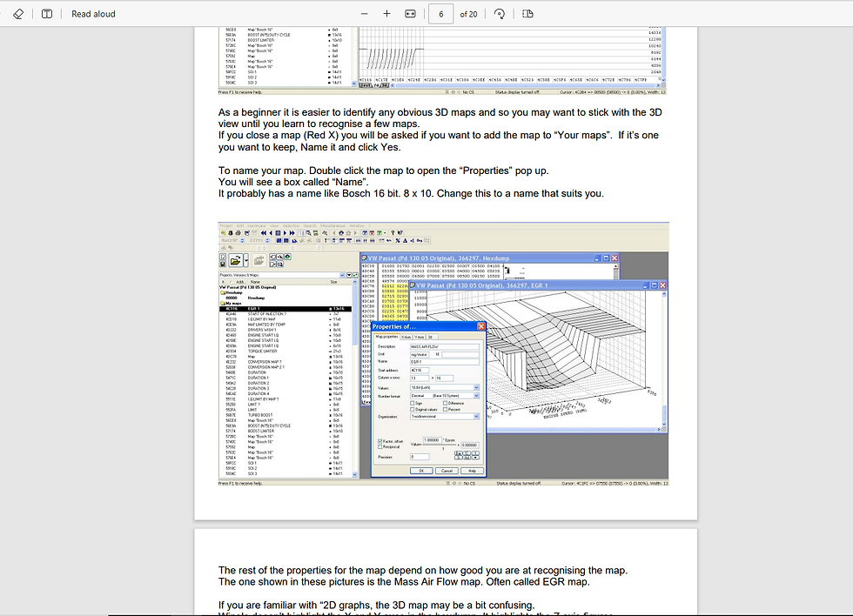Viewport: 853px width, 616px height.
Task: Open the Values dropdown in Properties dialog
Action: pos(445,388)
